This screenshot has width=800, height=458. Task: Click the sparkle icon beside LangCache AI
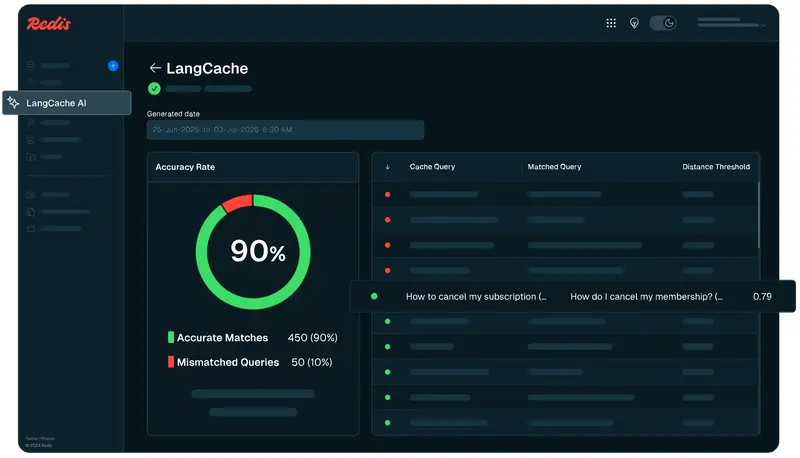[x=13, y=103]
